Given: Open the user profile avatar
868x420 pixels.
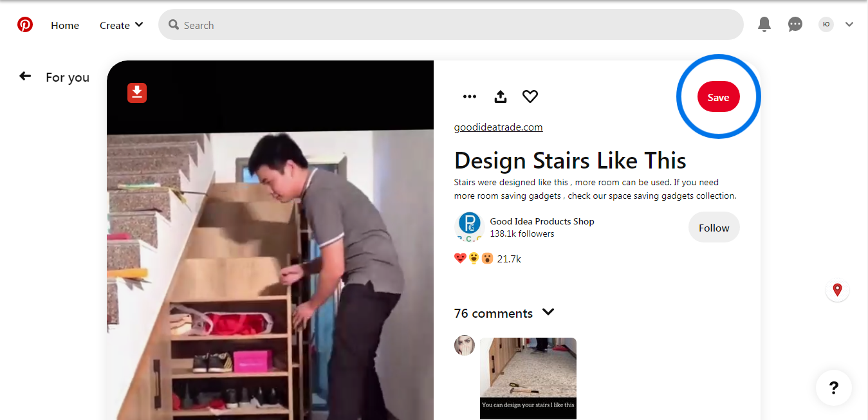Looking at the screenshot, I should [826, 24].
